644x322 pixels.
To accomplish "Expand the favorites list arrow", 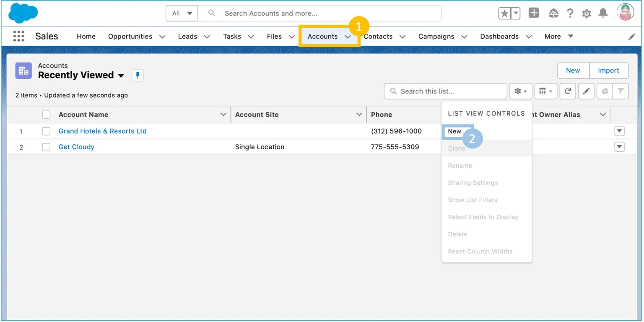I will 516,13.
